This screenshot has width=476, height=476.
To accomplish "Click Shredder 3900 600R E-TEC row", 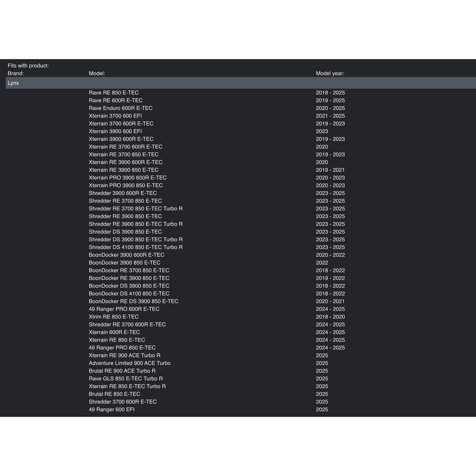I will pos(123,193).
